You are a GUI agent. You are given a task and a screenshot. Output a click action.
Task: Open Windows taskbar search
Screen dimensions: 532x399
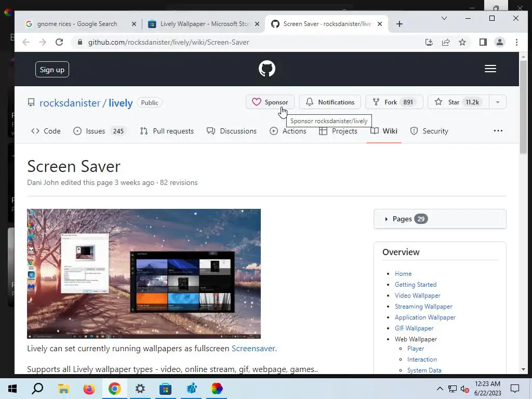tap(37, 389)
